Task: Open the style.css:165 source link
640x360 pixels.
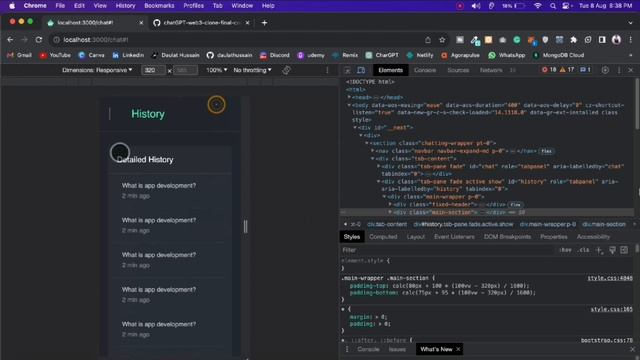Action: pyautogui.click(x=611, y=309)
